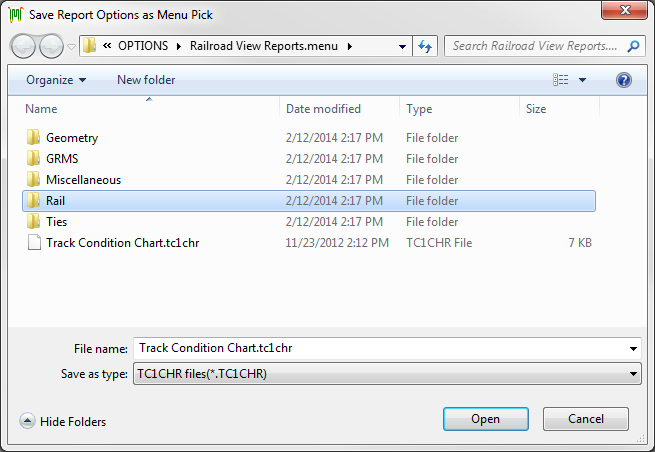Sort files by Name column header
Viewport: 655px width, 452px height.
coord(42,109)
